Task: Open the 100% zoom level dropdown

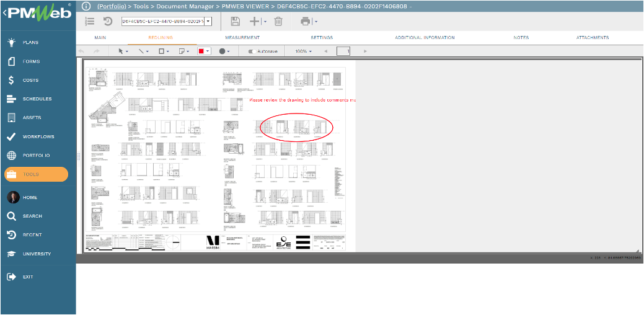Action: click(x=303, y=51)
